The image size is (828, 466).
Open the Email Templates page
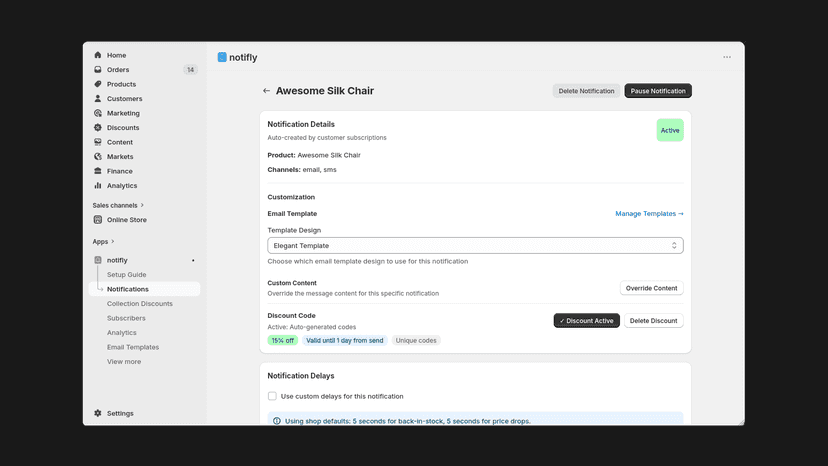133,347
